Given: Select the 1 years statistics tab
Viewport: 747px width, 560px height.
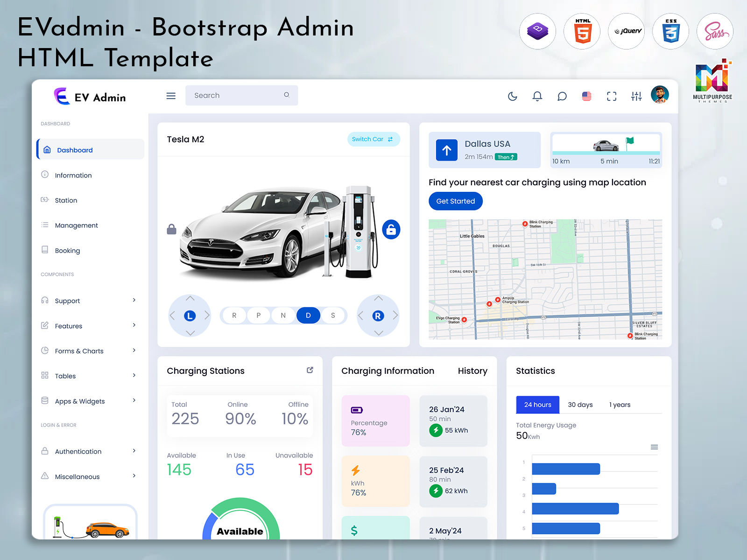Looking at the screenshot, I should coord(620,405).
